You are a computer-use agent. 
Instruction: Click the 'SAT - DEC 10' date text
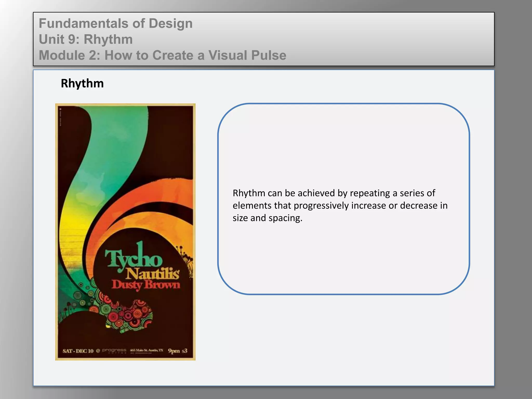point(78,351)
